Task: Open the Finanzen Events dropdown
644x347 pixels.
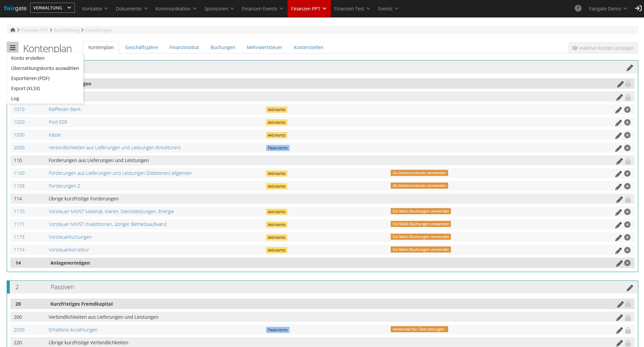Action: click(x=262, y=9)
